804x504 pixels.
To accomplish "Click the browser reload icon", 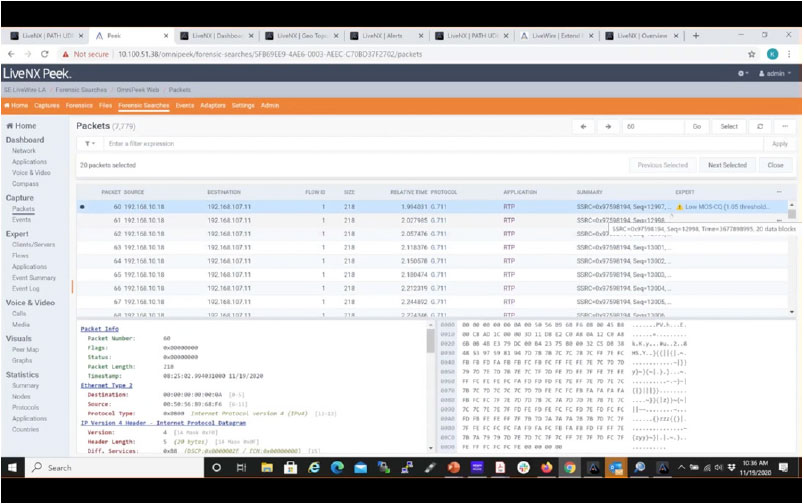I will click(45, 54).
